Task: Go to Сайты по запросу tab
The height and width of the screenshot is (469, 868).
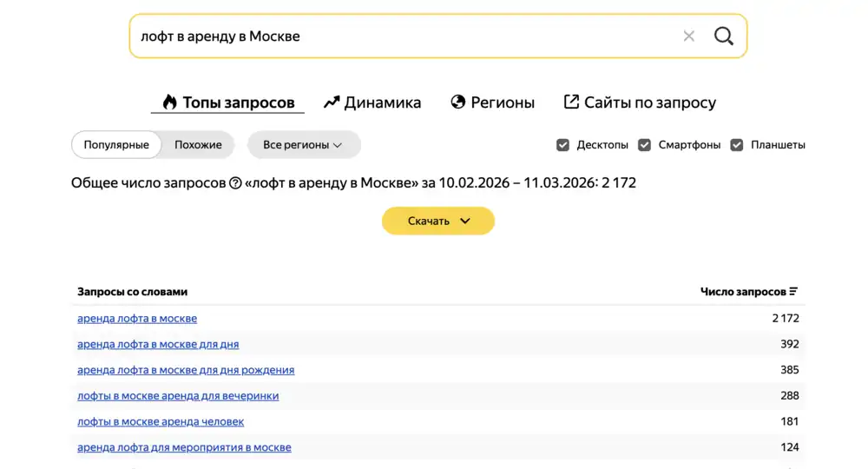Action: (640, 102)
